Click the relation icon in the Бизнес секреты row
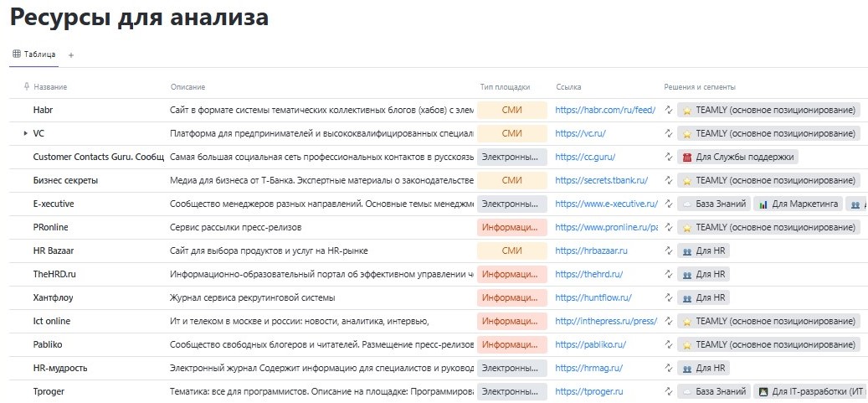Screen dimensions: 868x403 [x=668, y=180]
